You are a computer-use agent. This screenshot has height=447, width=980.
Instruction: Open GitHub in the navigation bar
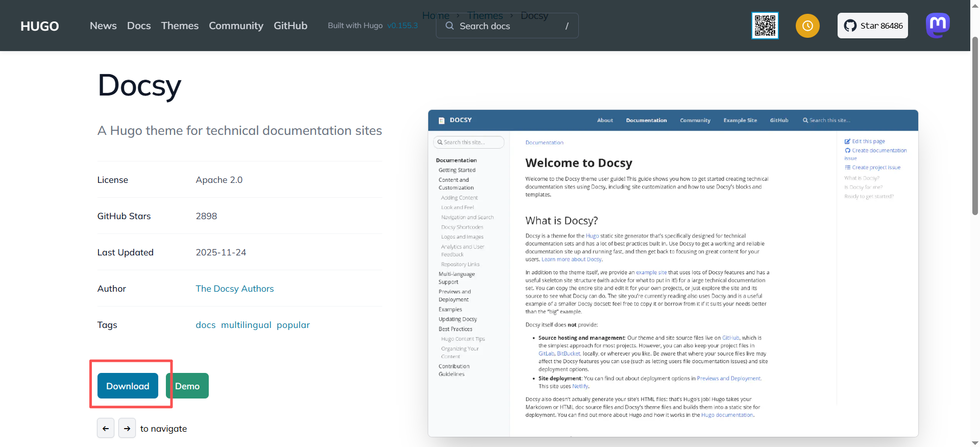(290, 26)
